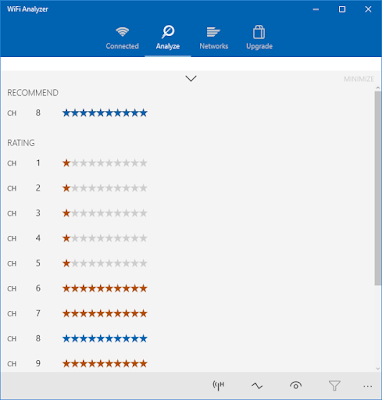The image size is (382, 400).
Task: Click the CH 6 star rating
Action: pyautogui.click(x=105, y=288)
